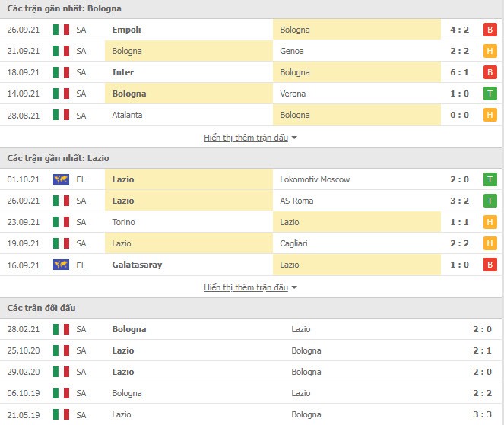The height and width of the screenshot is (425, 504).
Task: Click Italy flag on Inter vs Bologna row
Action: pyautogui.click(x=61, y=72)
